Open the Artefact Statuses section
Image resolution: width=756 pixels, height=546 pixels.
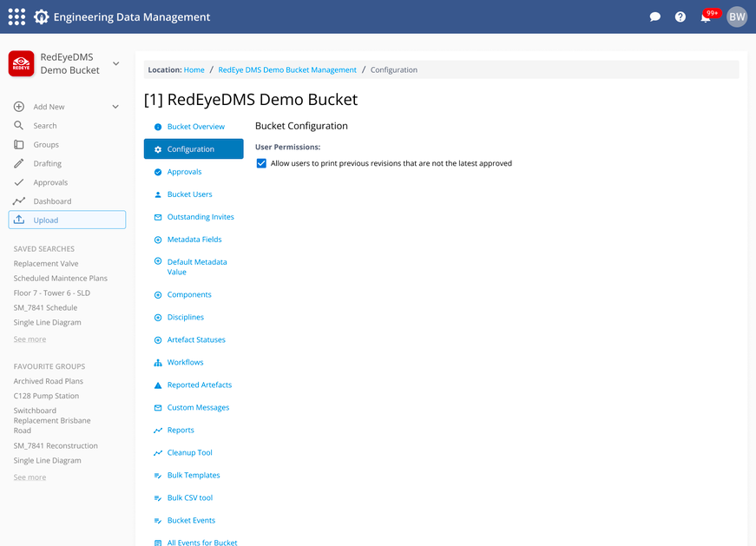(x=196, y=339)
